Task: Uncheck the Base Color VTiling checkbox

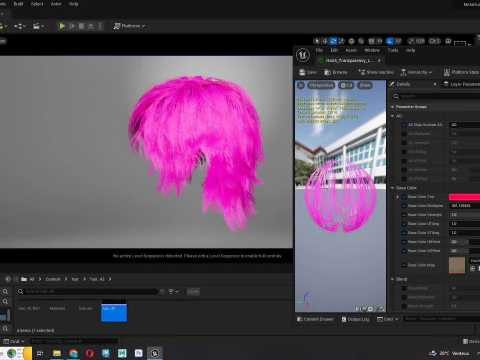Action: (x=404, y=233)
